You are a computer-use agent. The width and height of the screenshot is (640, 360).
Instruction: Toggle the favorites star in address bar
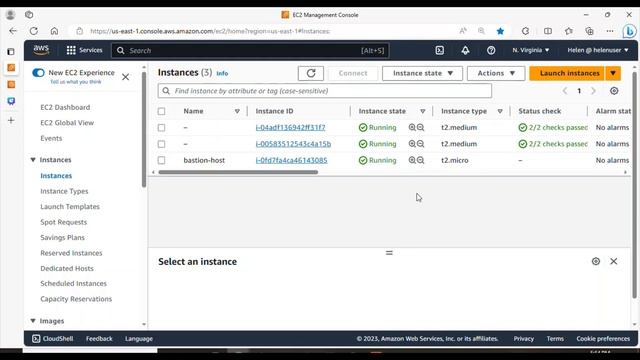click(x=500, y=31)
